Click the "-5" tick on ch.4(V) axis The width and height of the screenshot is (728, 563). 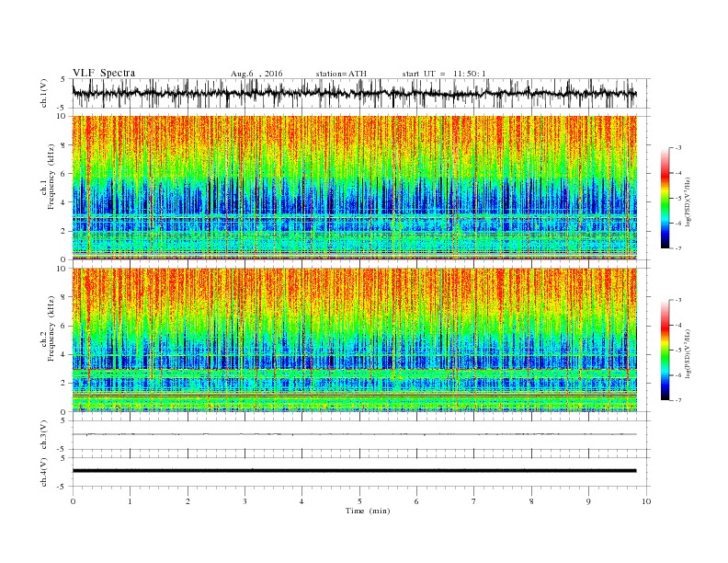pyautogui.click(x=63, y=487)
